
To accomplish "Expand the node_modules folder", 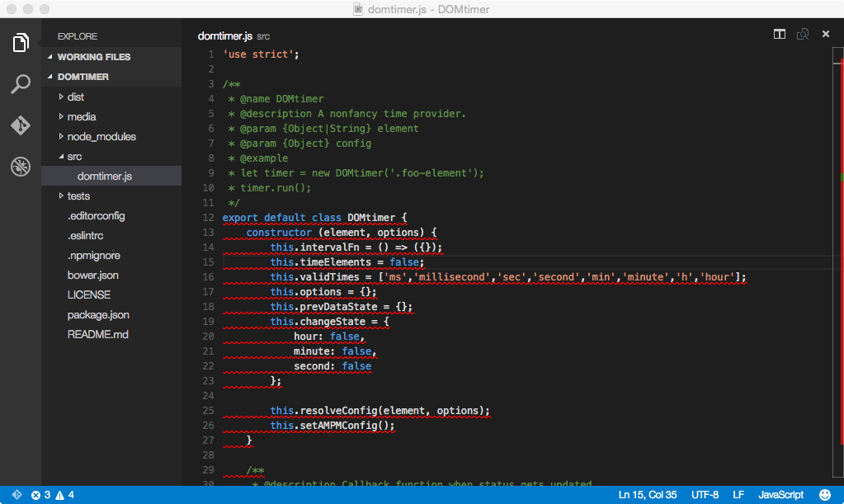I will pyautogui.click(x=111, y=137).
